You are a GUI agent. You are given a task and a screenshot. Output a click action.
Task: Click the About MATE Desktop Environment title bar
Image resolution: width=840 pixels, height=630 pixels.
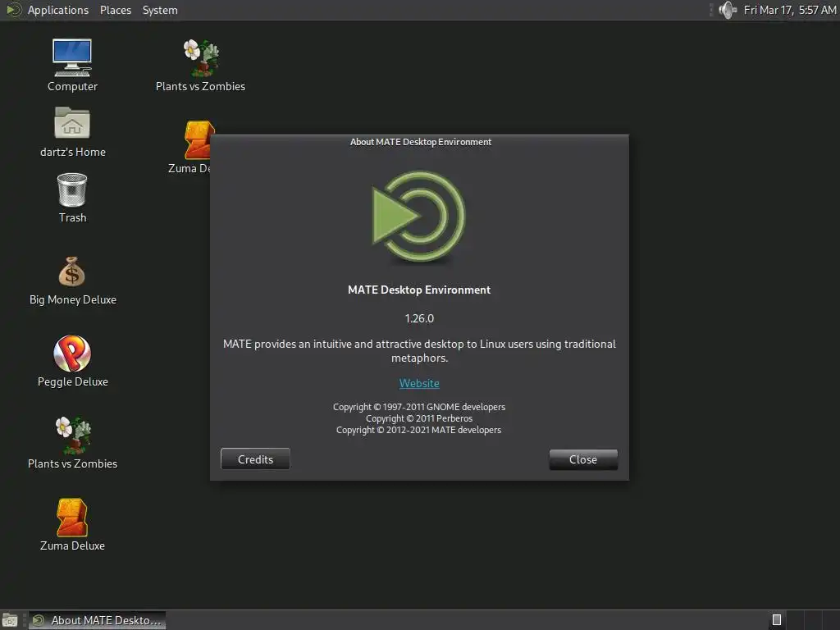[x=420, y=142]
